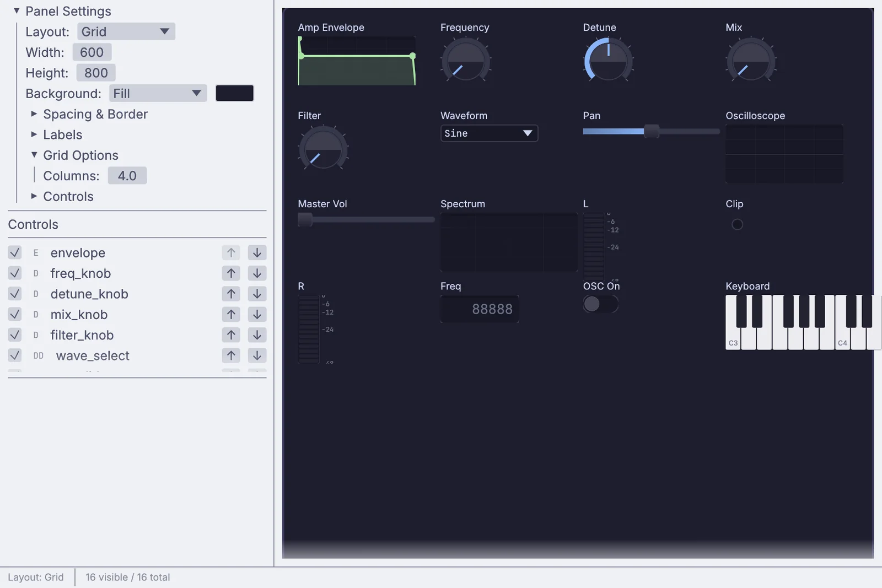The image size is (882, 588).
Task: Collapse the Panel Settings section
Action: click(x=17, y=10)
